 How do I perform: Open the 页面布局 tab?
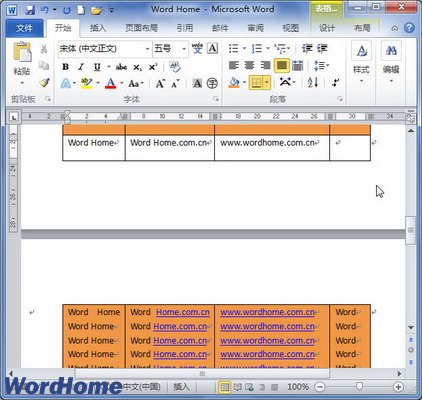click(142, 28)
